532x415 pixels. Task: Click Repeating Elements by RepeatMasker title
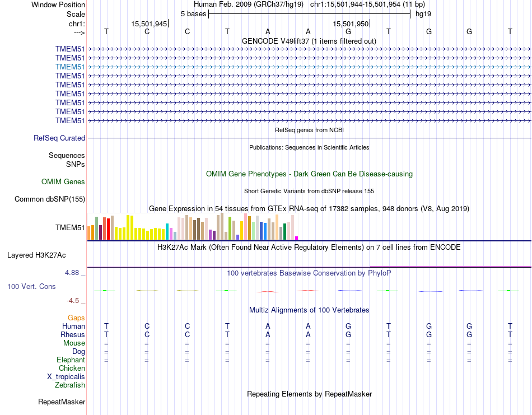pos(309,394)
